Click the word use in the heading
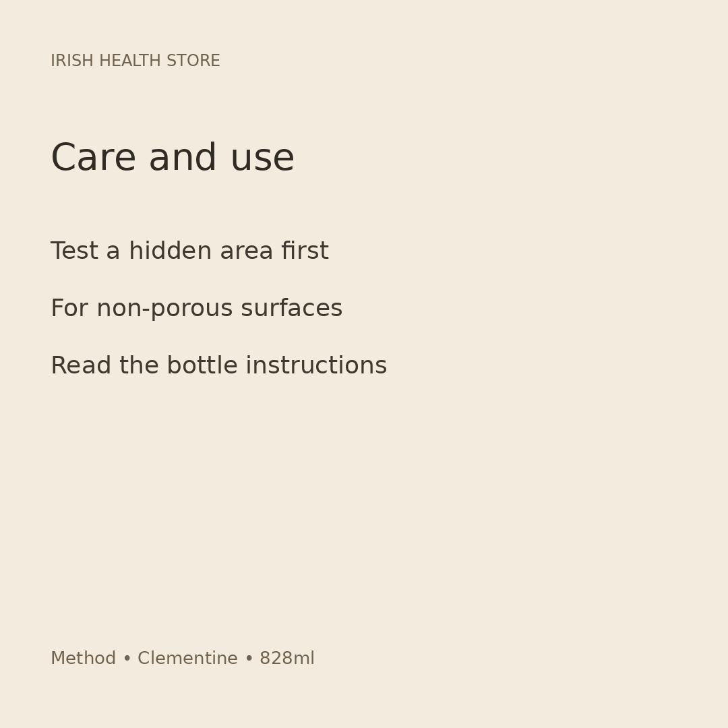Viewport: 728px width, 728px height. [262, 158]
